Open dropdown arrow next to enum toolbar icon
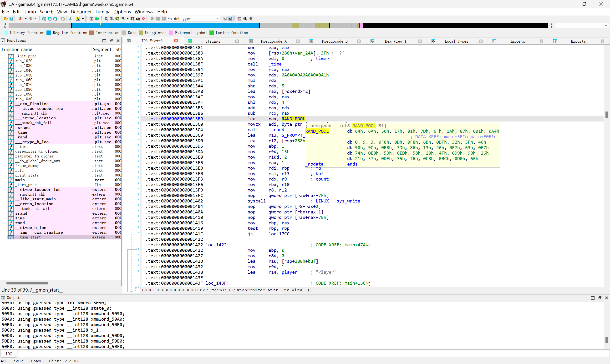The image size is (610, 364). click(x=127, y=19)
